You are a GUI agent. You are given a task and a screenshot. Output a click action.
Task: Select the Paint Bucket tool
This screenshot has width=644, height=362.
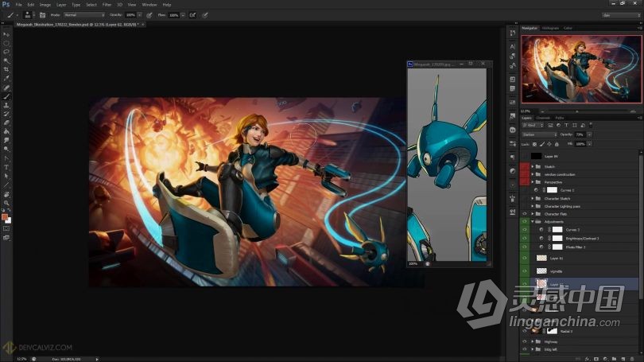click(x=6, y=131)
